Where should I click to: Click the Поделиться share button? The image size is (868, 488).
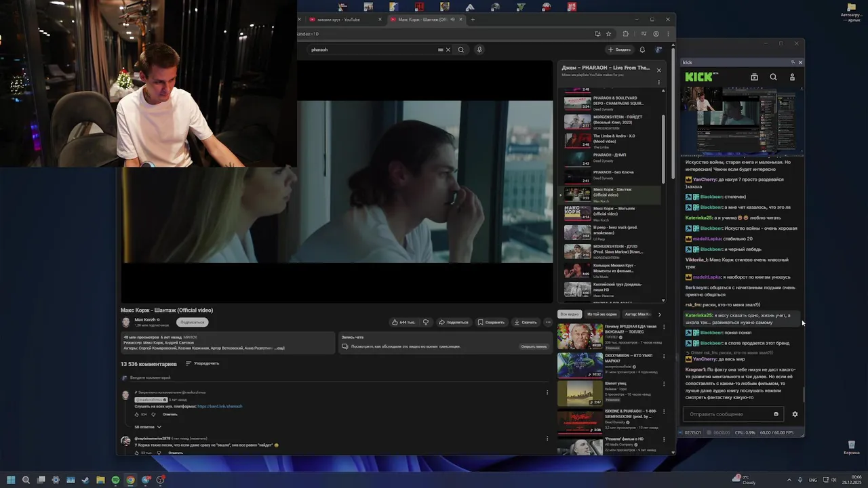click(x=453, y=322)
